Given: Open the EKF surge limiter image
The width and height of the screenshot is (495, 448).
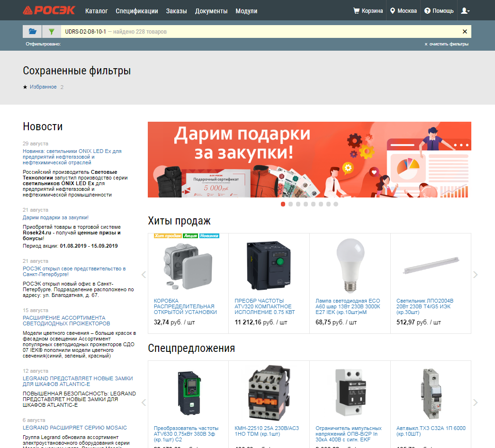Looking at the screenshot, I should [350, 393].
